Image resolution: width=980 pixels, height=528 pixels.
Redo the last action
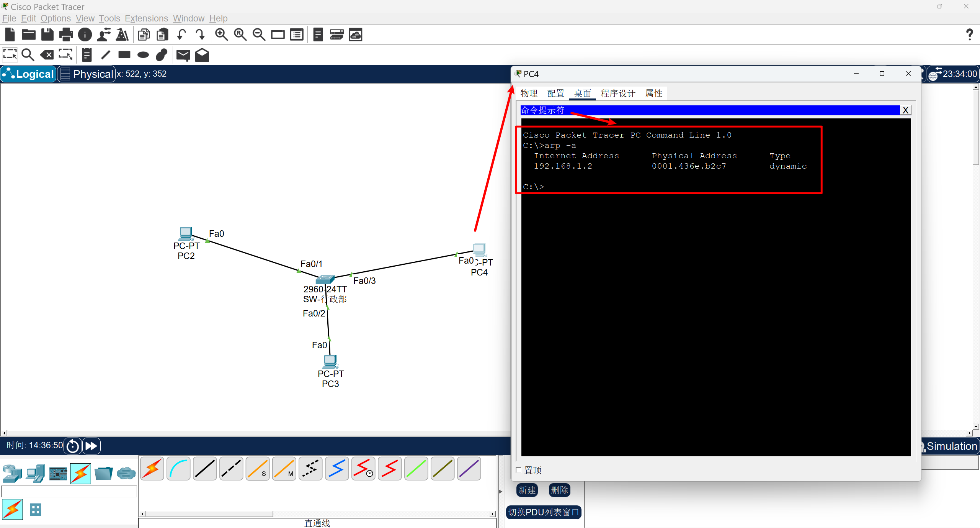pyautogui.click(x=200, y=34)
